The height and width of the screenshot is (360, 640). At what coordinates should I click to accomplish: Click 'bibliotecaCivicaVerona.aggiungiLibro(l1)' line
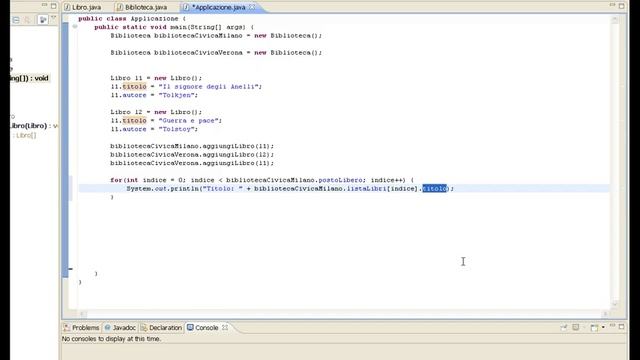click(x=192, y=163)
